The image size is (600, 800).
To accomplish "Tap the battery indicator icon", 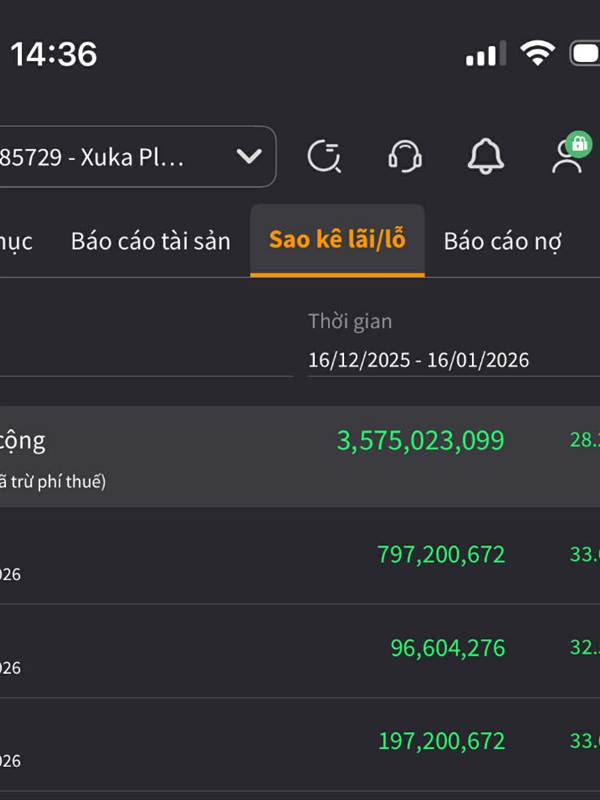I will point(585,54).
